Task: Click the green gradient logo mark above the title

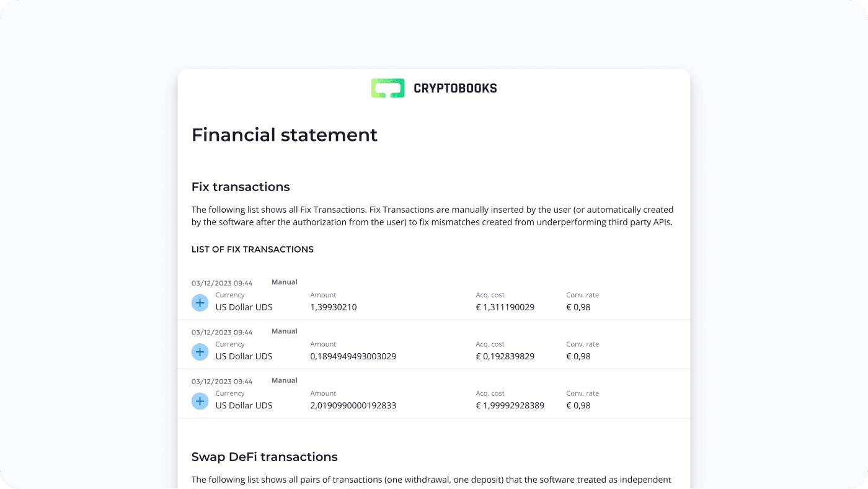Action: click(387, 87)
